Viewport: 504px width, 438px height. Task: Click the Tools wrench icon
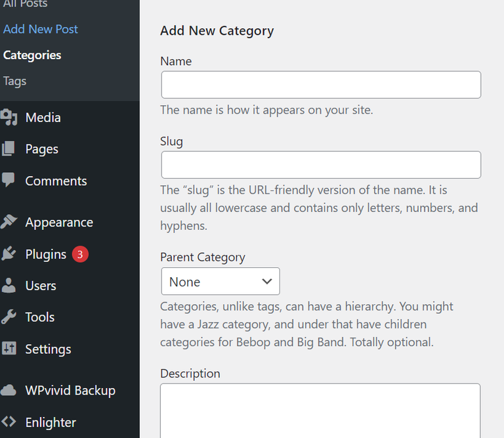tap(9, 317)
